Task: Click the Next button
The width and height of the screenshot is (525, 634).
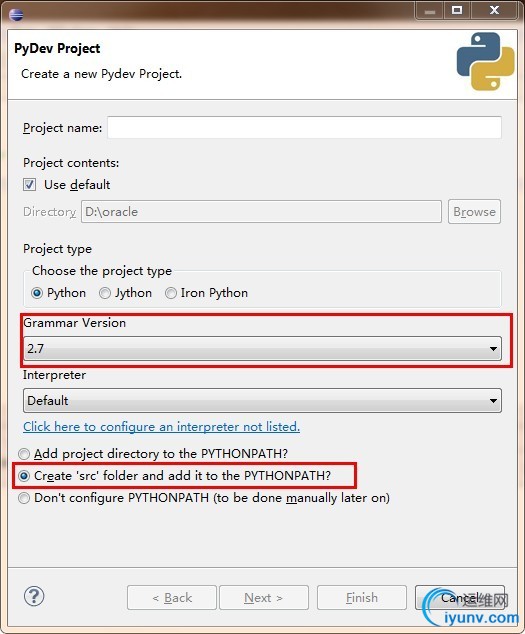Action: coord(264,597)
